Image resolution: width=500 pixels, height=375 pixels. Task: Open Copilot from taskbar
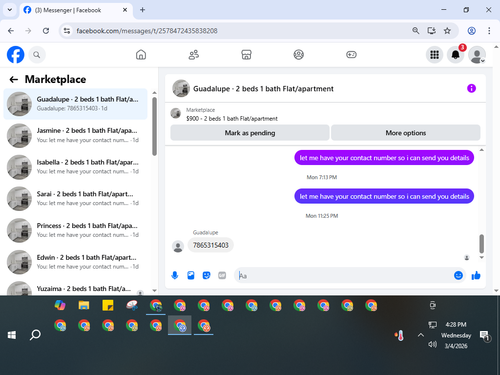[x=60, y=305]
